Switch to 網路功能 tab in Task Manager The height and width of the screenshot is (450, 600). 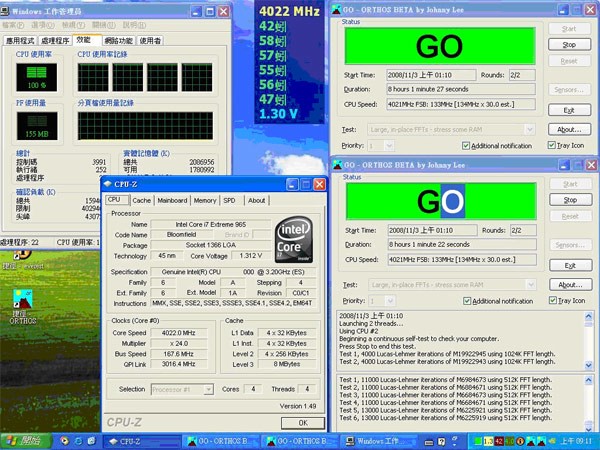point(119,41)
